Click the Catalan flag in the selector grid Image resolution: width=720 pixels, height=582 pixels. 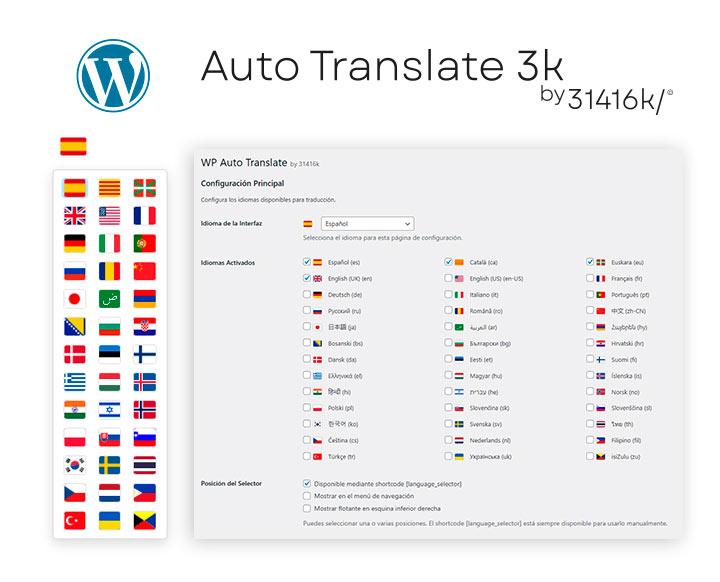(x=110, y=187)
